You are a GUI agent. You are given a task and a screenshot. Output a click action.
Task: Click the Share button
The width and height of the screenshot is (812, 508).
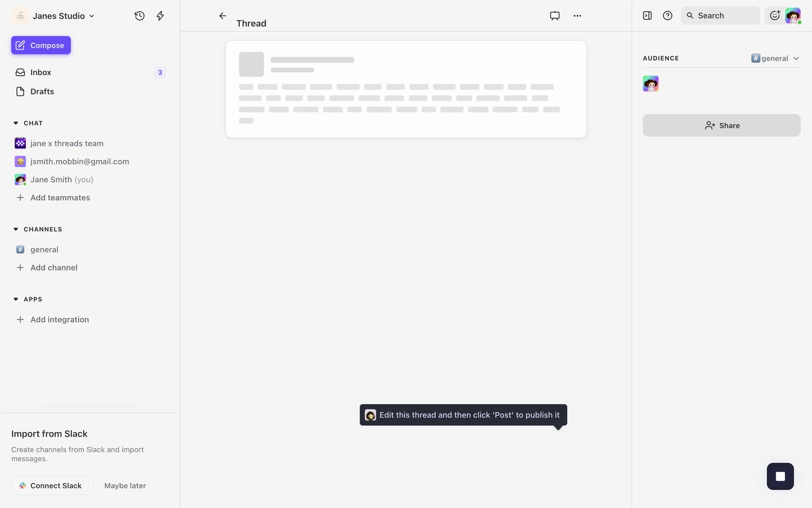(721, 125)
